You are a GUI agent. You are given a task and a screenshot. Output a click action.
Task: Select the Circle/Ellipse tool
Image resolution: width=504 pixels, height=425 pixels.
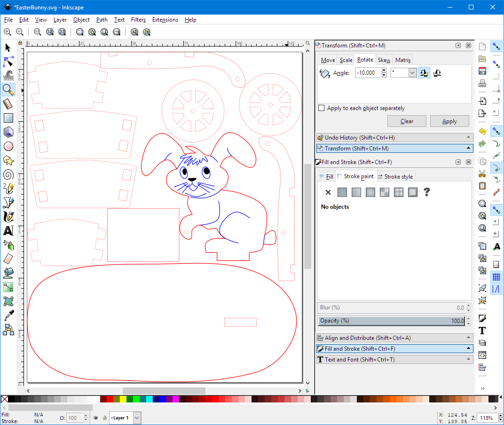tap(8, 146)
